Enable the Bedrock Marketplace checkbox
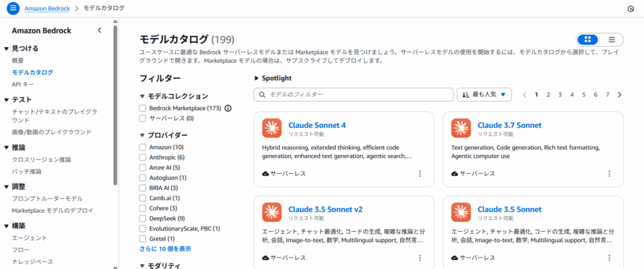 click(143, 108)
